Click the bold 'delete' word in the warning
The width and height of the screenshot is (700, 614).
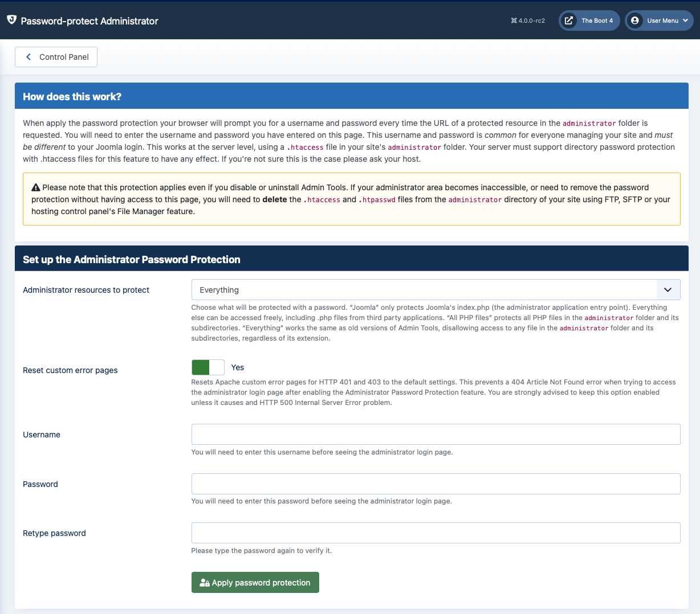[275, 199]
